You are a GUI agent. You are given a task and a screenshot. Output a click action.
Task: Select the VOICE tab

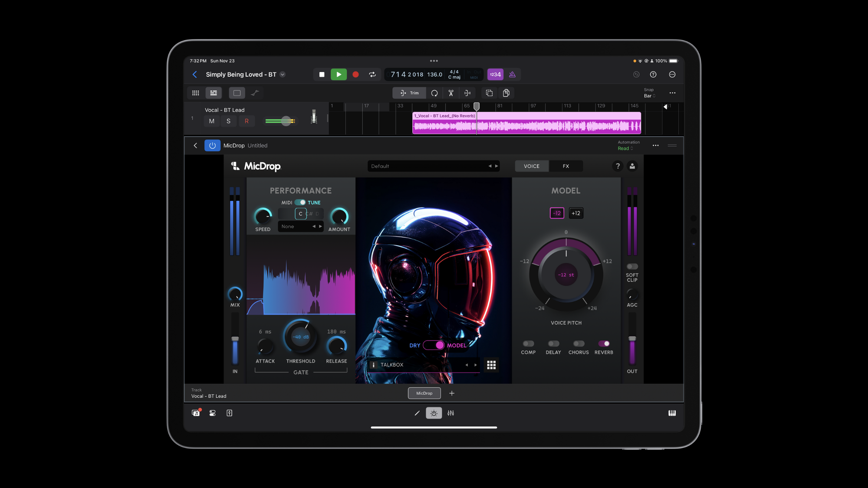tap(531, 166)
